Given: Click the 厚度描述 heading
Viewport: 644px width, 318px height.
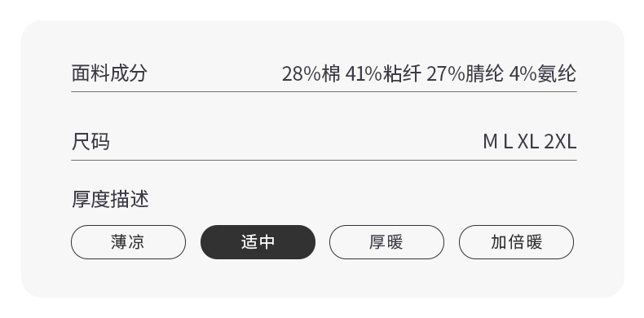Looking at the screenshot, I should [x=110, y=199].
